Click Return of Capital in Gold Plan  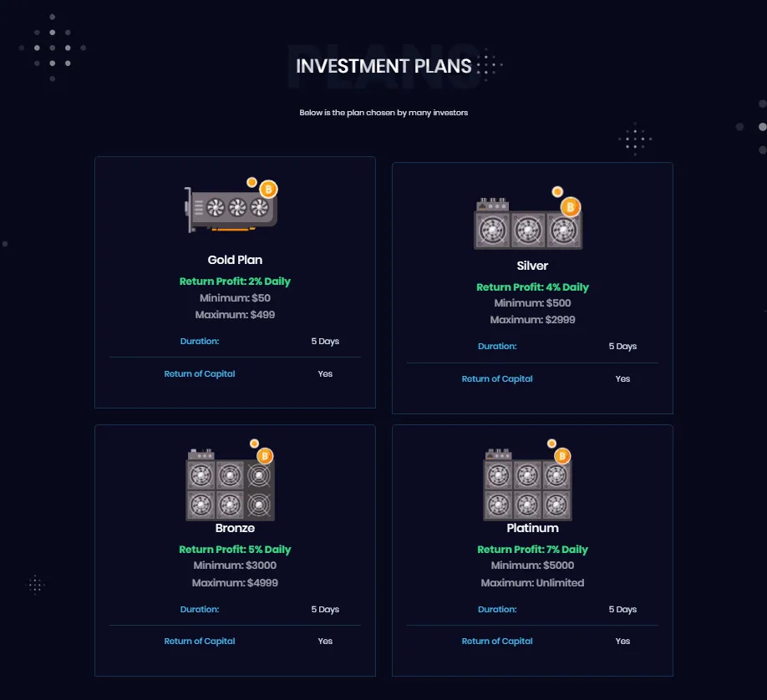click(200, 374)
